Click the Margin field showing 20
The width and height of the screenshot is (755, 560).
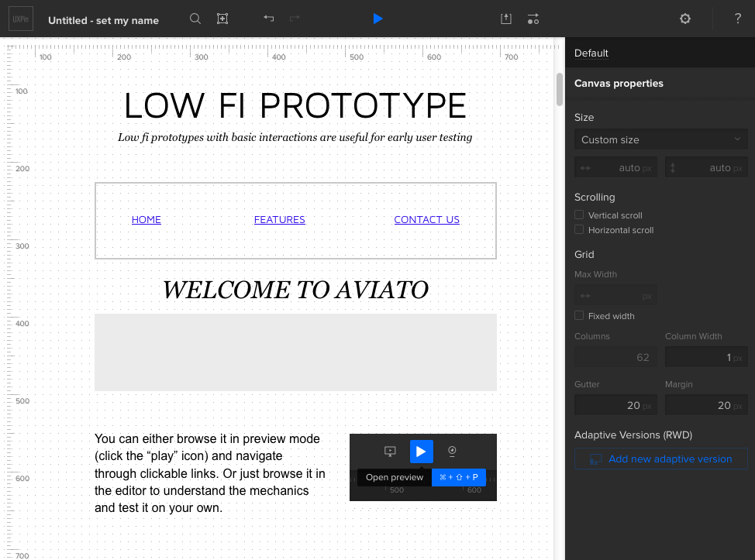706,405
